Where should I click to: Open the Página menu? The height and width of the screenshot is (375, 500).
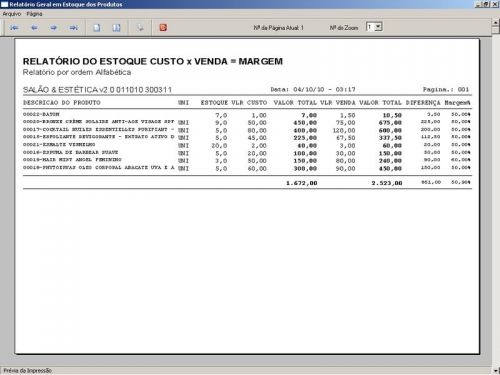34,14
